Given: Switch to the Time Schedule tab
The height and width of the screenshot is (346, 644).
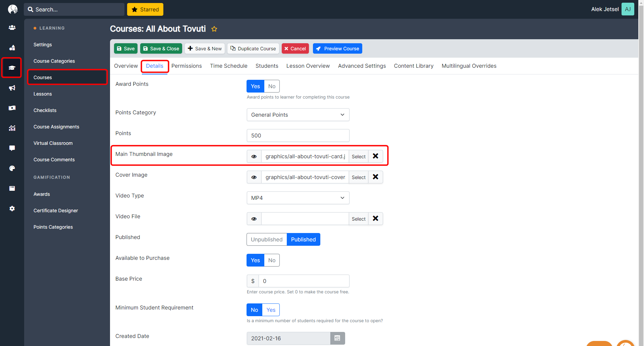Looking at the screenshot, I should 229,66.
